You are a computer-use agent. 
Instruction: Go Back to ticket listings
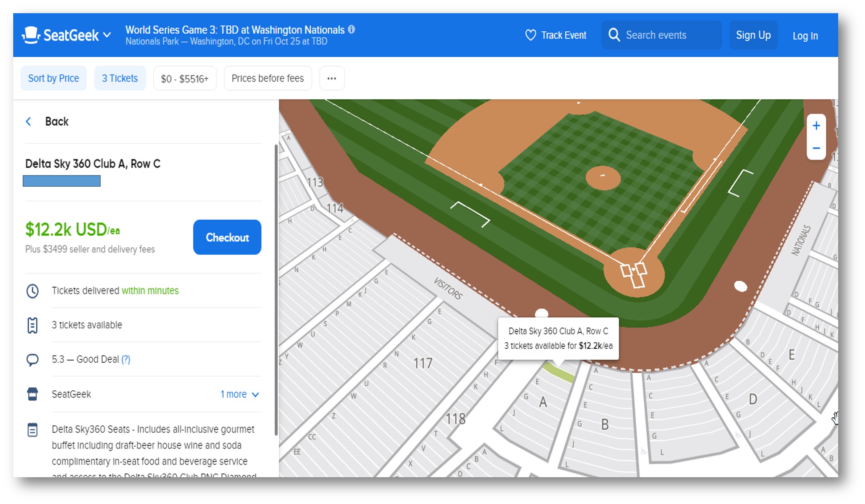(x=57, y=122)
